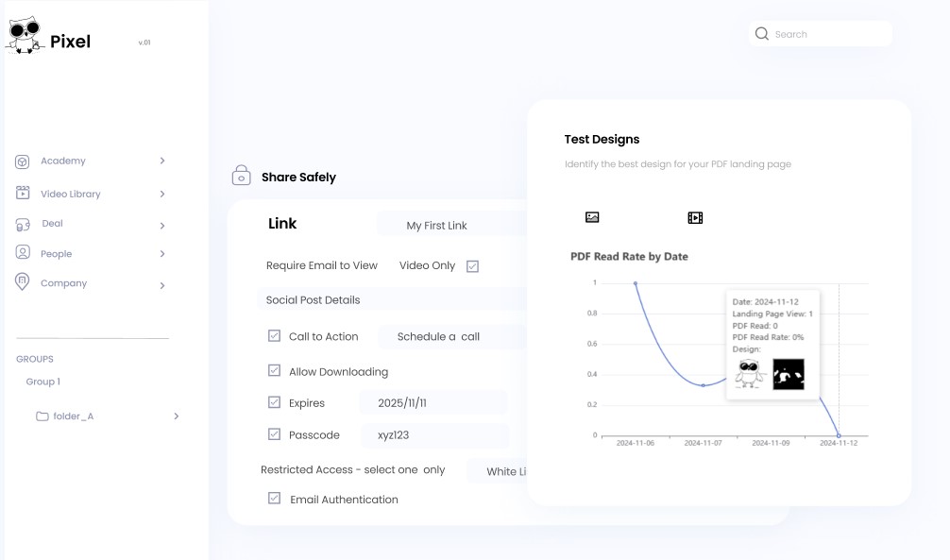The width and height of the screenshot is (950, 560).
Task: Expand the Academy chevron
Action: (x=162, y=161)
